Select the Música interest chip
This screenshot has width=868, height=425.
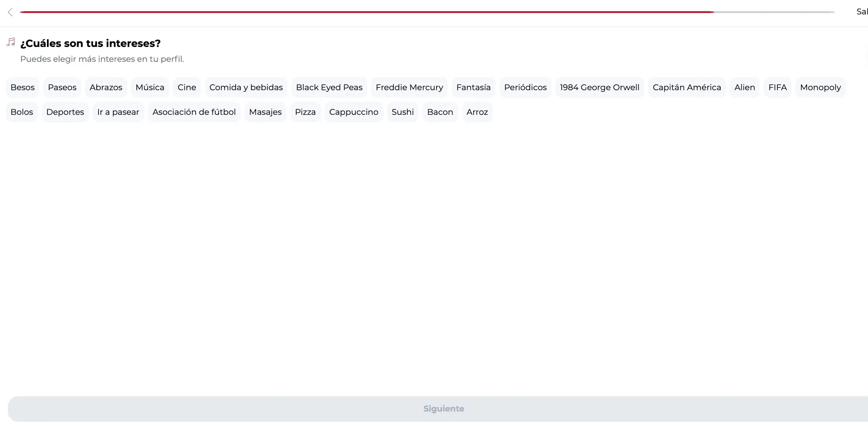150,87
